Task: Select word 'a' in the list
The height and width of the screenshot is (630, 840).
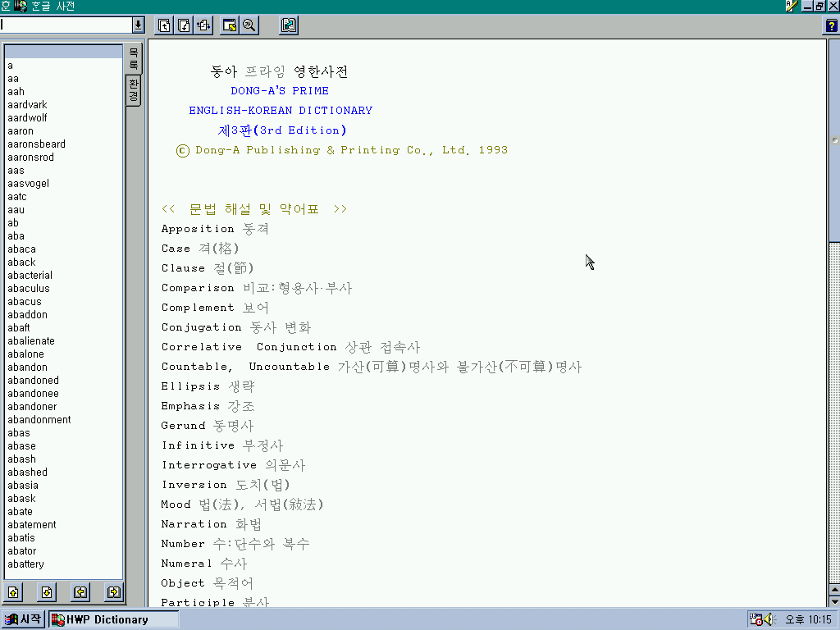Action: pos(10,66)
